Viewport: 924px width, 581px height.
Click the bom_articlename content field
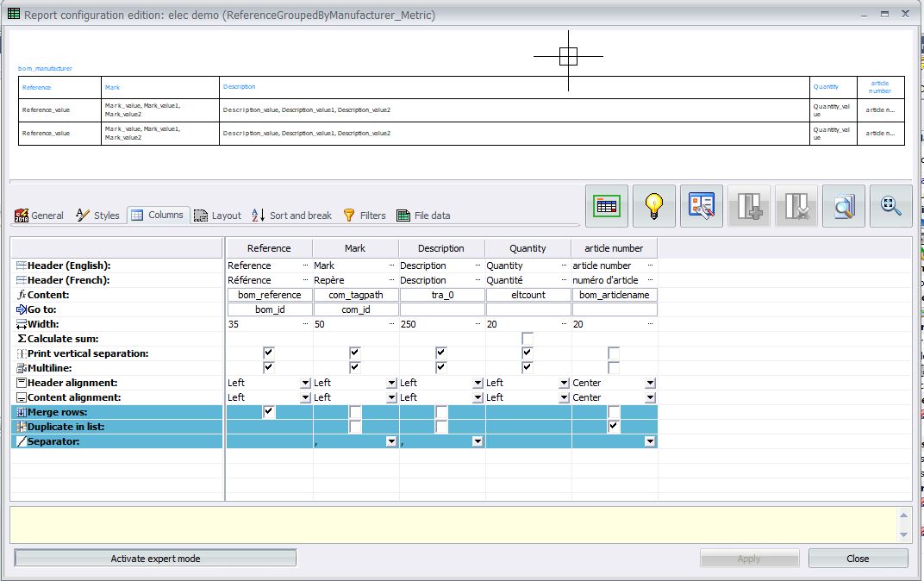[615, 295]
